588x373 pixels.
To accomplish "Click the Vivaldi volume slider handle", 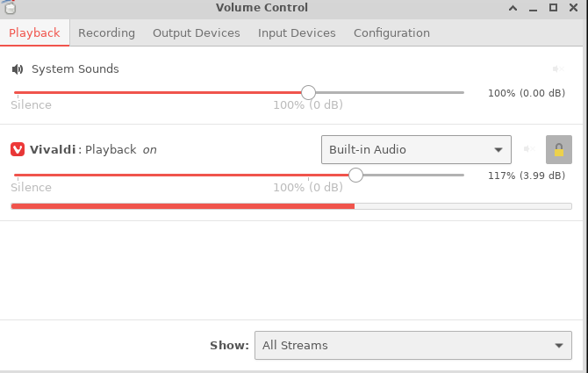I will click(355, 175).
